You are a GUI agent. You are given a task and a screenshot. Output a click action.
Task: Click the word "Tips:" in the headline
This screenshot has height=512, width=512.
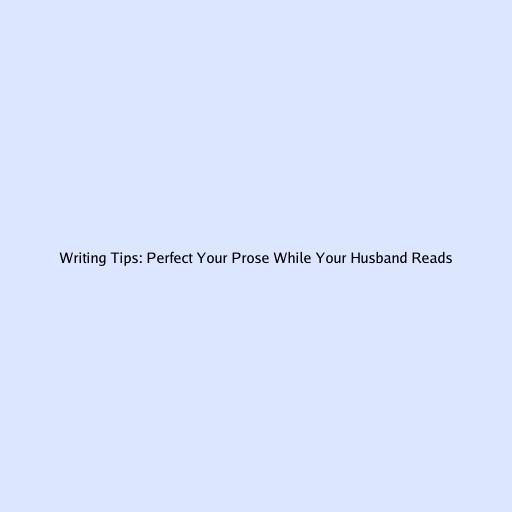pyautogui.click(x=127, y=259)
